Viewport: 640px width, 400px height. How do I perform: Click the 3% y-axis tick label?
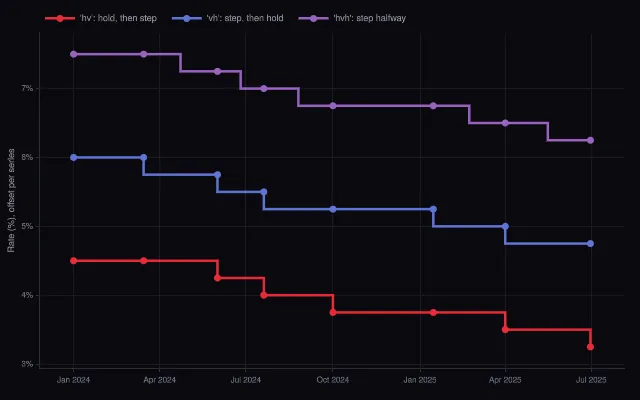(x=27, y=364)
